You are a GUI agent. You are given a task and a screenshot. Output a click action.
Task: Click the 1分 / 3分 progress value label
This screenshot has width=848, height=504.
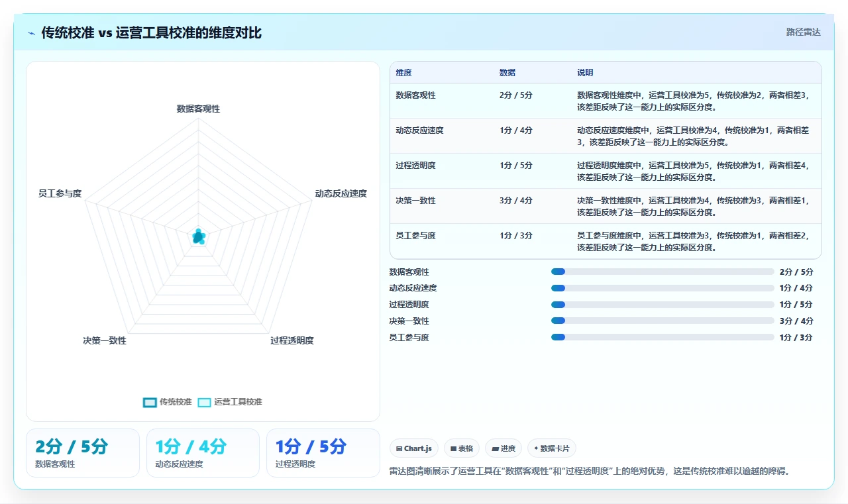click(796, 337)
